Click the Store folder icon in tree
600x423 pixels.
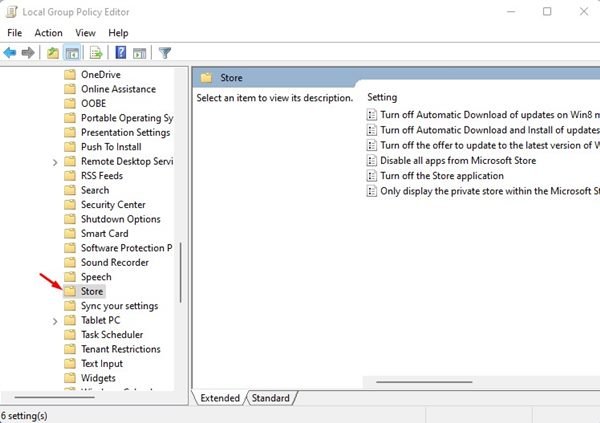coord(70,291)
